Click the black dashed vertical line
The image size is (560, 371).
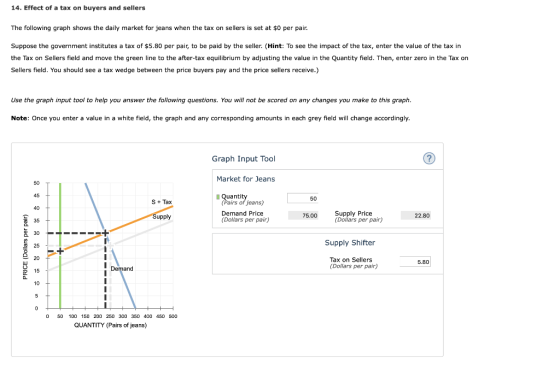click(105, 273)
